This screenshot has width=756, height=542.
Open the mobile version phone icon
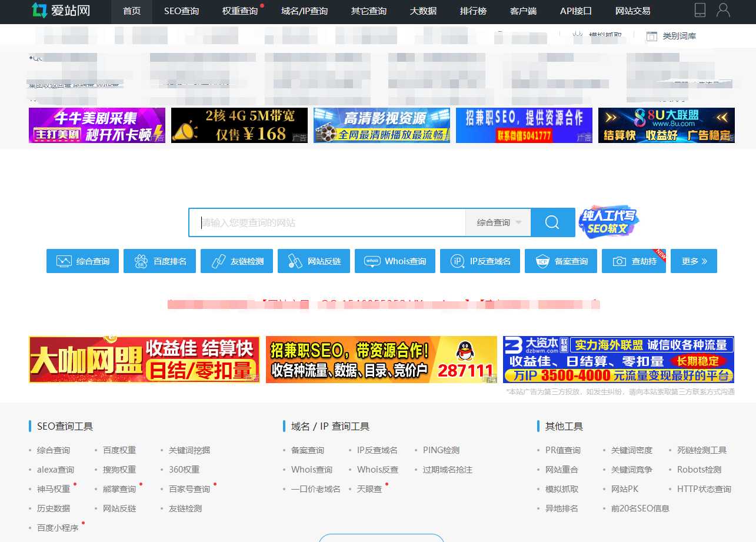(x=700, y=10)
